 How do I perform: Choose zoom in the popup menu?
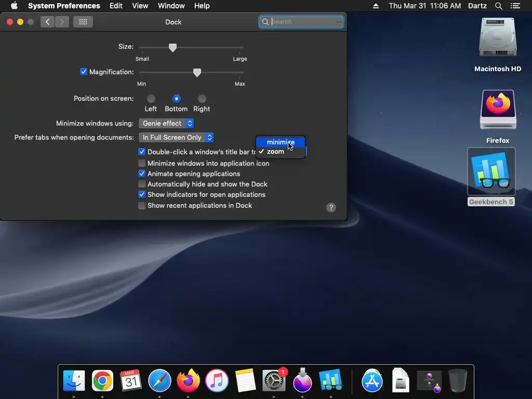(x=281, y=152)
